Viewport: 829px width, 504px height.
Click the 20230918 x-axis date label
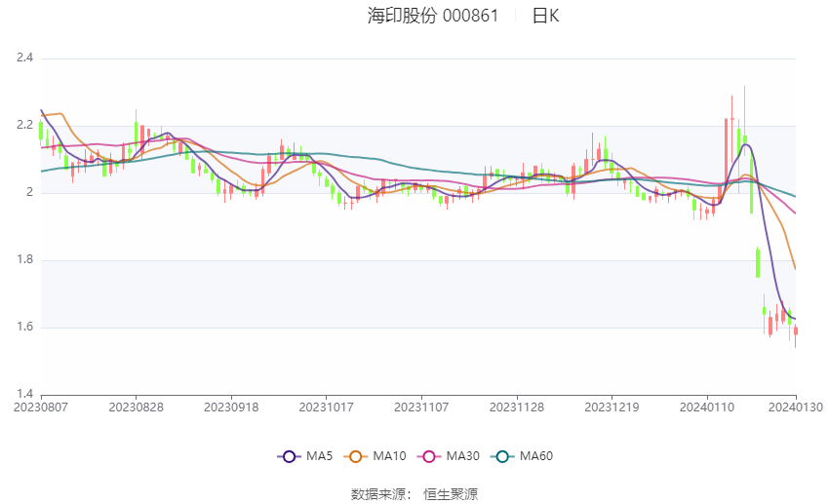click(x=231, y=407)
